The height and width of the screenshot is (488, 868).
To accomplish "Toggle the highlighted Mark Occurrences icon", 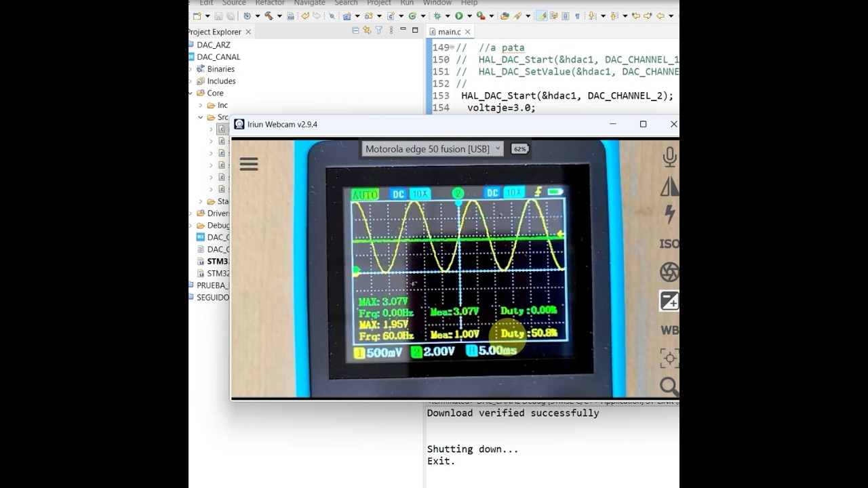I will point(542,16).
